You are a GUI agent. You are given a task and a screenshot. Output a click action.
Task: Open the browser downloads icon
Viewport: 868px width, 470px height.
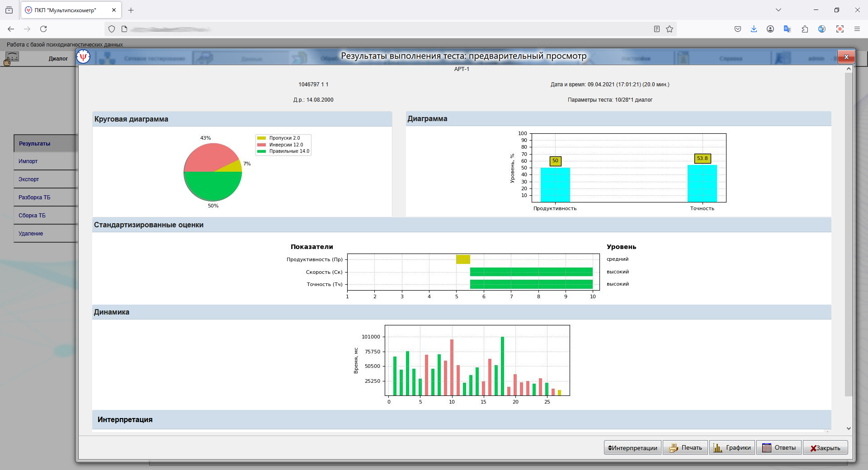tap(754, 29)
